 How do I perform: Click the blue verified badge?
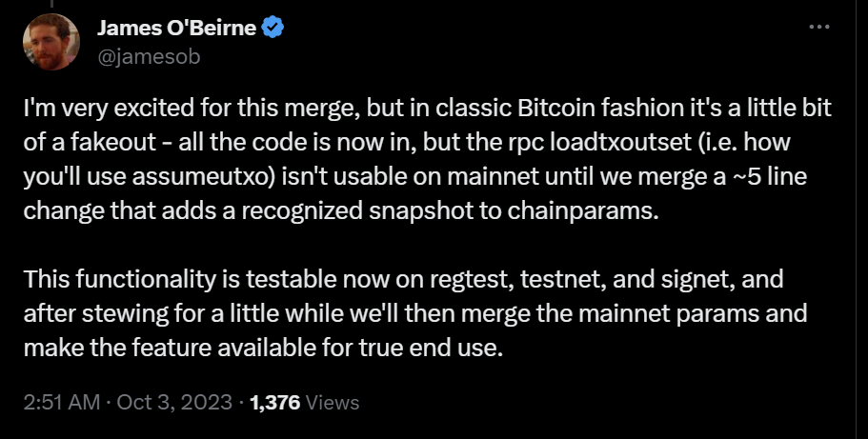[x=274, y=29]
